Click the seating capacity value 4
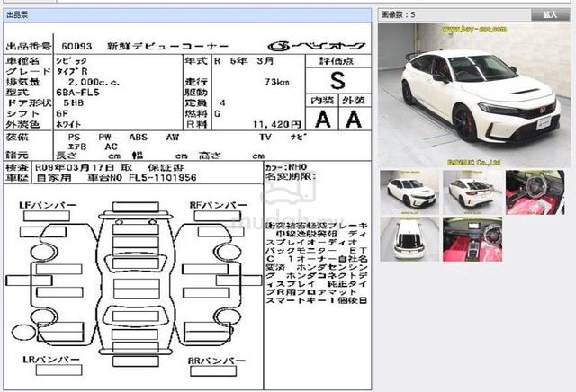The width and height of the screenshot is (576, 392). coord(222,103)
